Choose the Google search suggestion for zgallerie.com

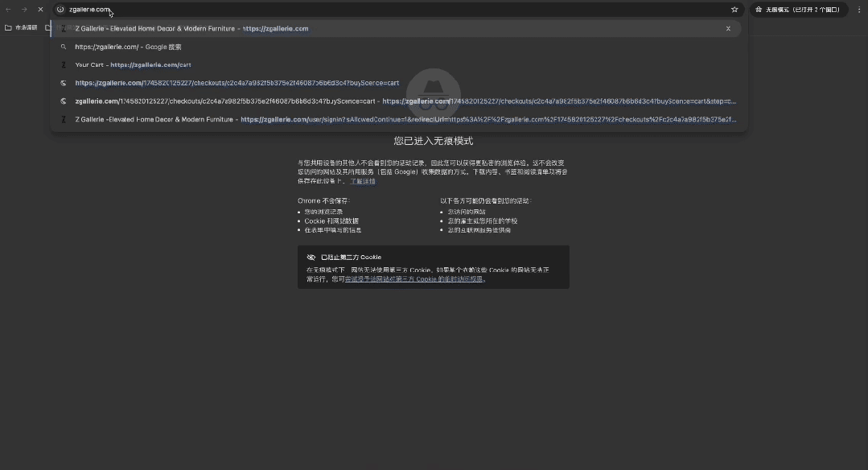coord(128,47)
